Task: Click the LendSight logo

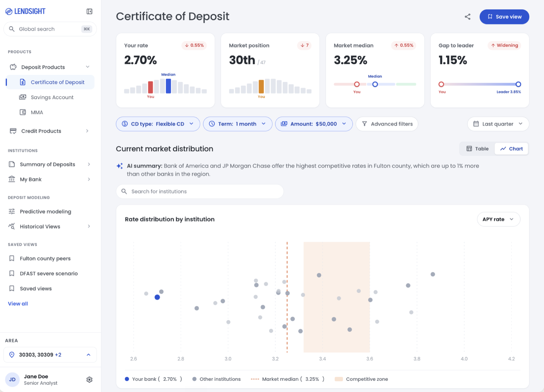Action: (25, 11)
